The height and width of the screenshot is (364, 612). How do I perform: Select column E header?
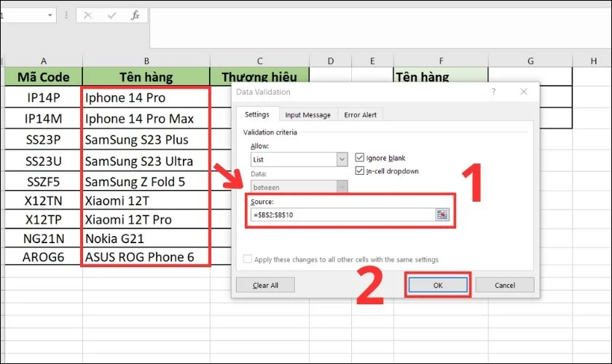[372, 61]
